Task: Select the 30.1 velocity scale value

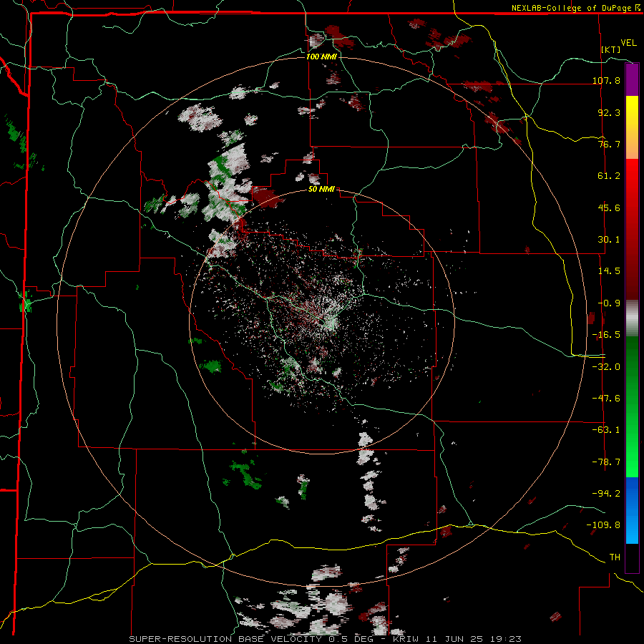Action: pos(609,240)
